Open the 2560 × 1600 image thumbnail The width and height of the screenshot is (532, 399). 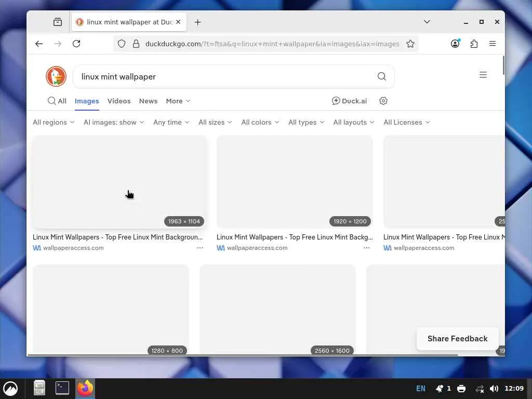click(277, 310)
